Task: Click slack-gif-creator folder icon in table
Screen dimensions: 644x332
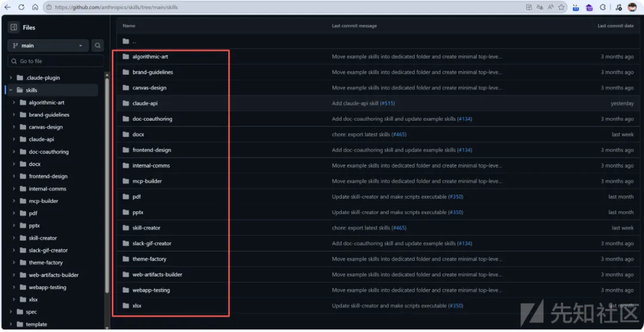Action: pos(126,244)
